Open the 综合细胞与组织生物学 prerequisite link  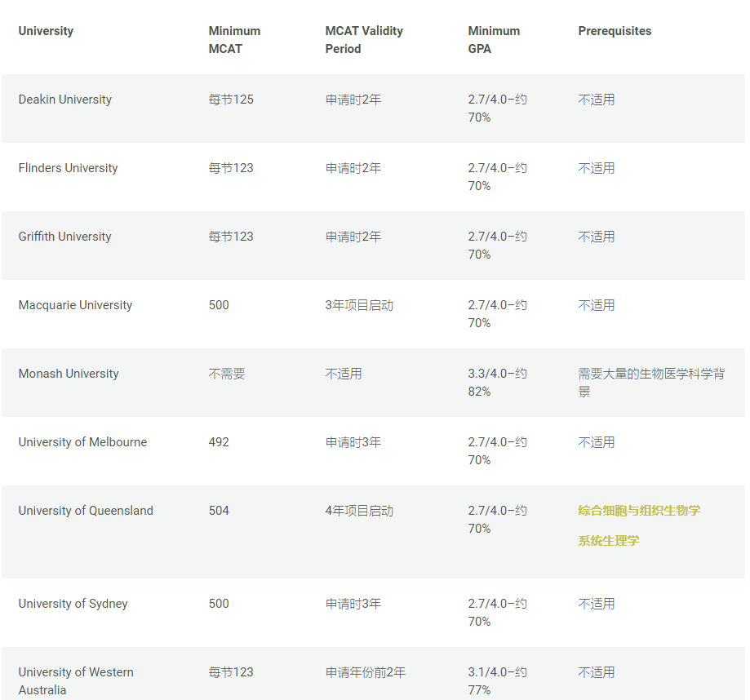point(639,511)
